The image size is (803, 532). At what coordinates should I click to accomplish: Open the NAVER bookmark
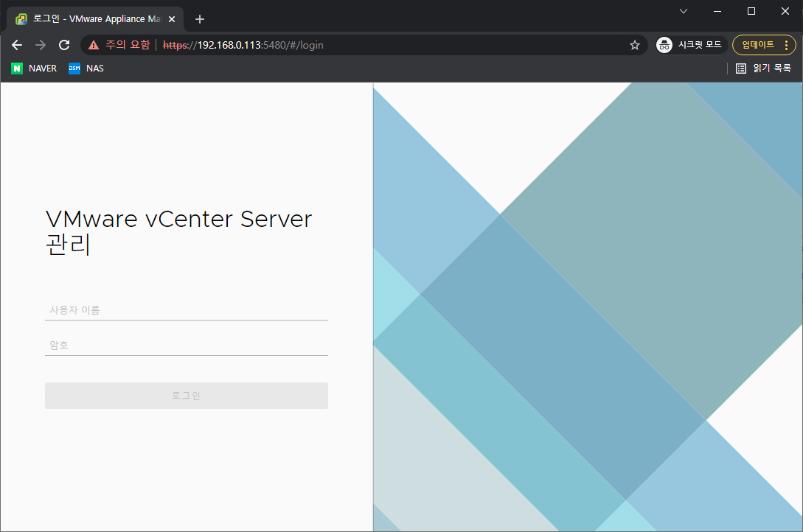[34, 68]
